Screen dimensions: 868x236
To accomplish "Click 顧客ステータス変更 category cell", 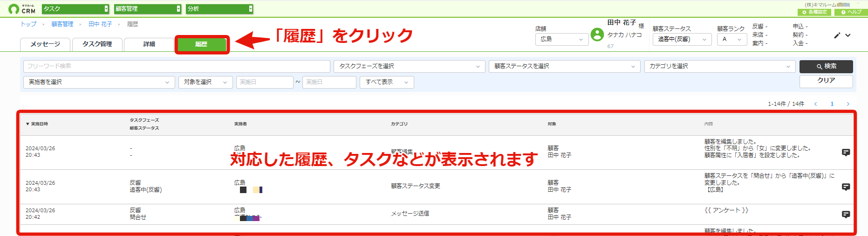I will [x=416, y=186].
